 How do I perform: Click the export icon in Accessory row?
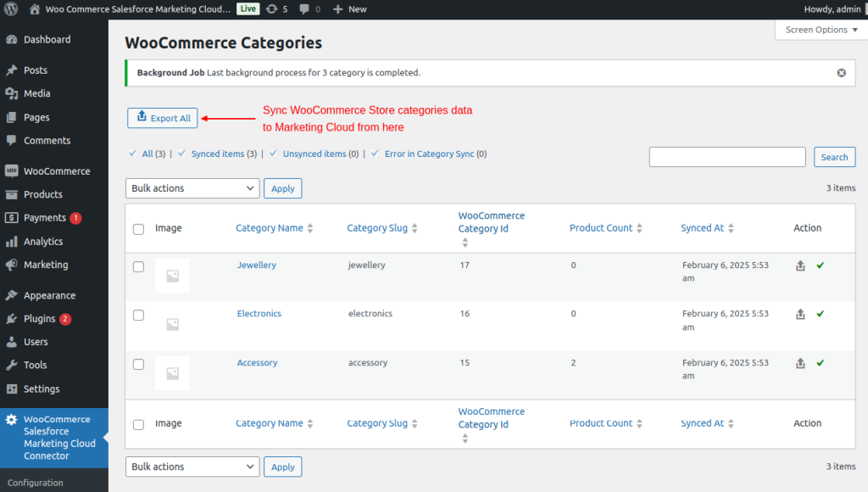[800, 363]
